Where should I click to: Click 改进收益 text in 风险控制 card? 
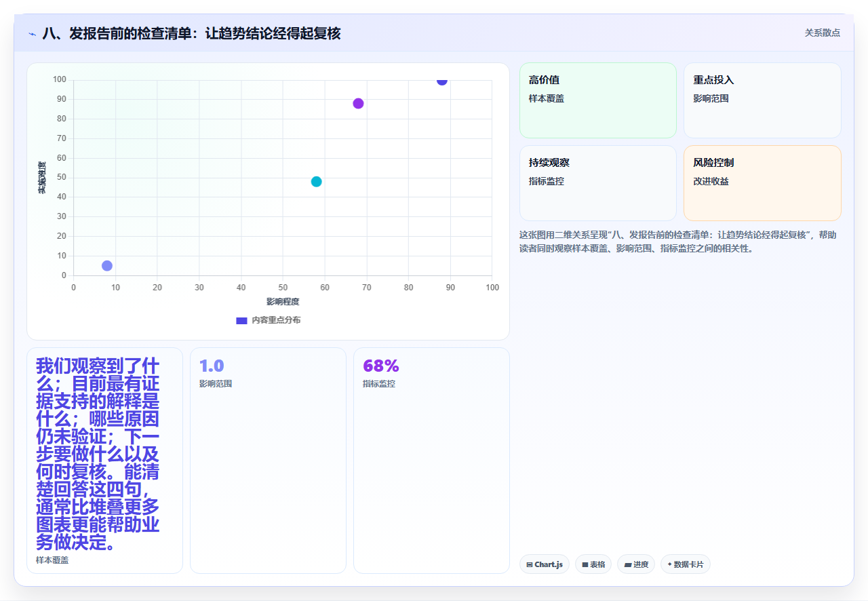[x=711, y=181]
